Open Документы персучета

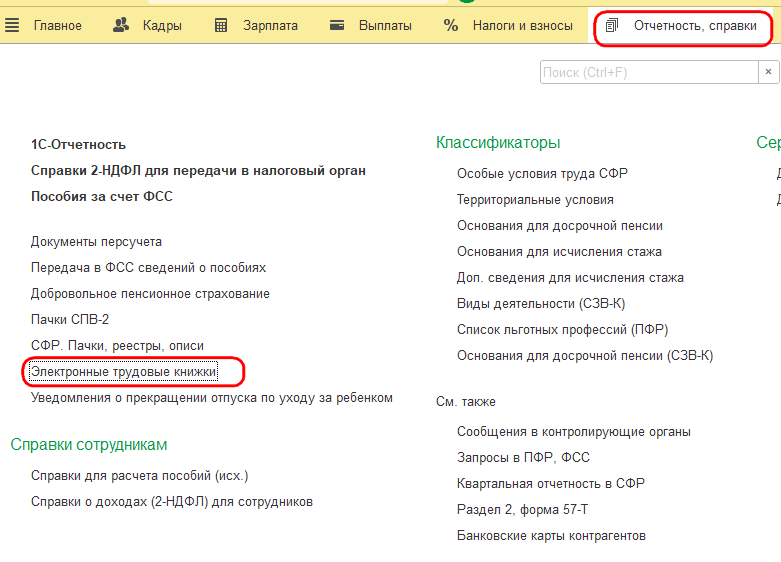96,242
